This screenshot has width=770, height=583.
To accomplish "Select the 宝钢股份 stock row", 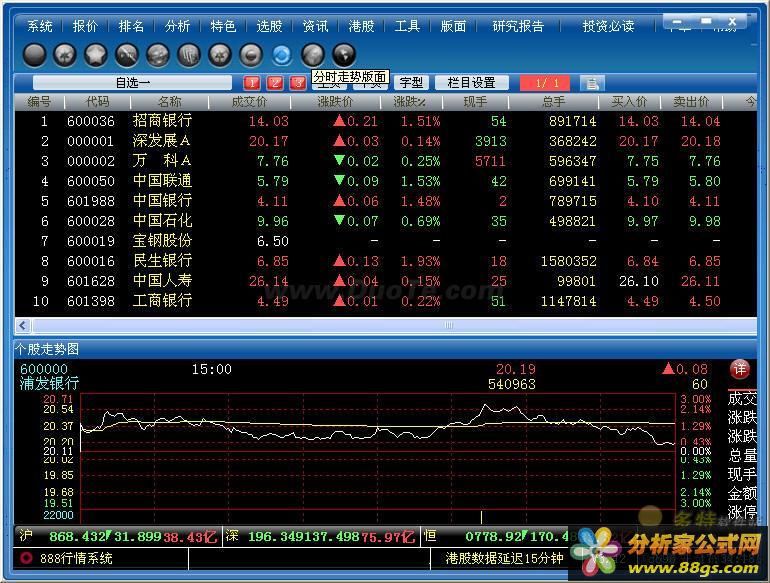I will (385, 241).
